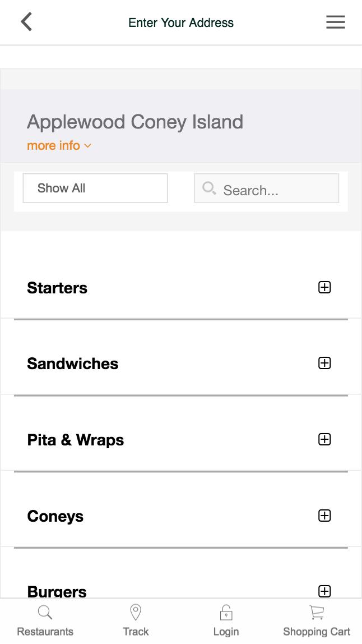Expand Starters with plus icon
This screenshot has height=644, width=362.
(324, 287)
